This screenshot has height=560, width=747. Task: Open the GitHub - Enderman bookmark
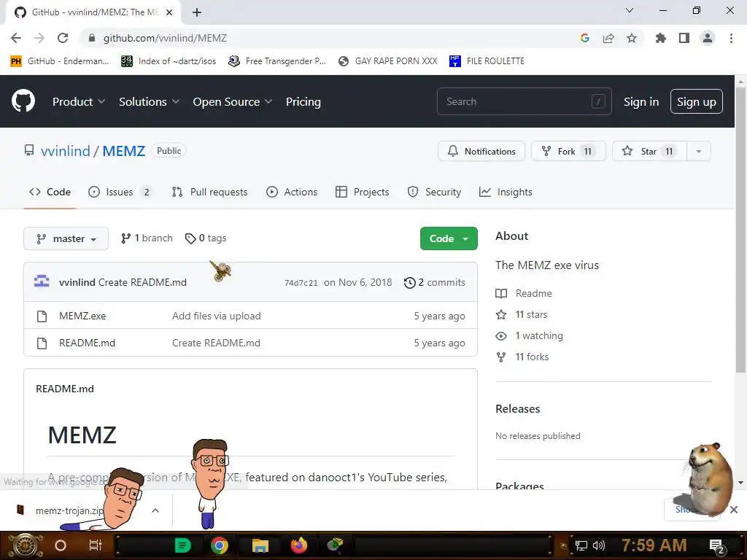point(60,61)
